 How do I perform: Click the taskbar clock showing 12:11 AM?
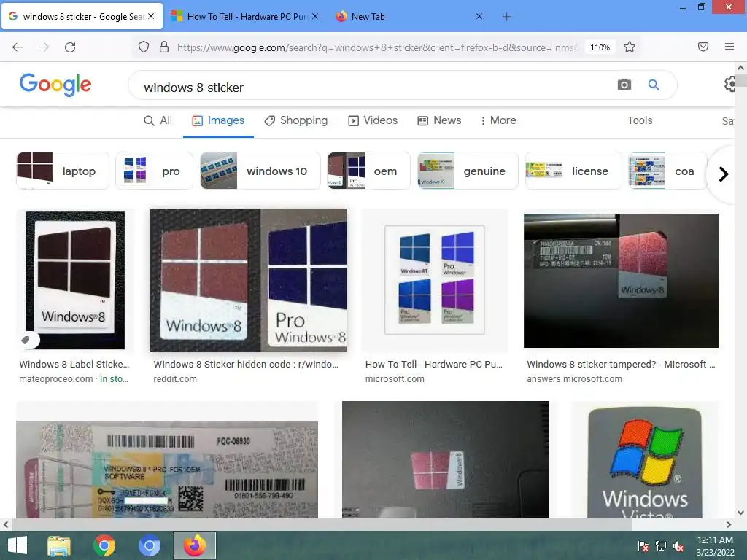pos(715,545)
